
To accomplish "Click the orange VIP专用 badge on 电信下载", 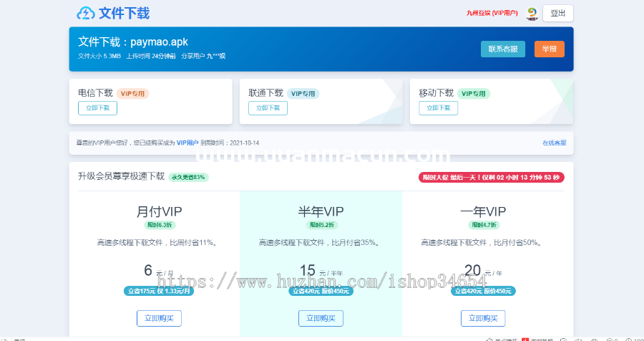I will point(133,93).
